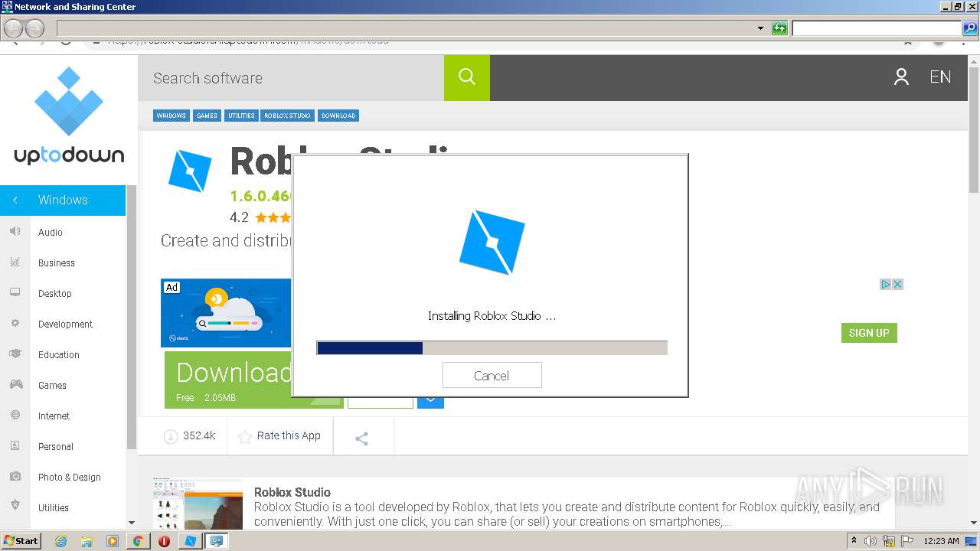This screenshot has height=551, width=980.
Task: Switch to Roblox Studio taskbar item
Action: (x=191, y=541)
